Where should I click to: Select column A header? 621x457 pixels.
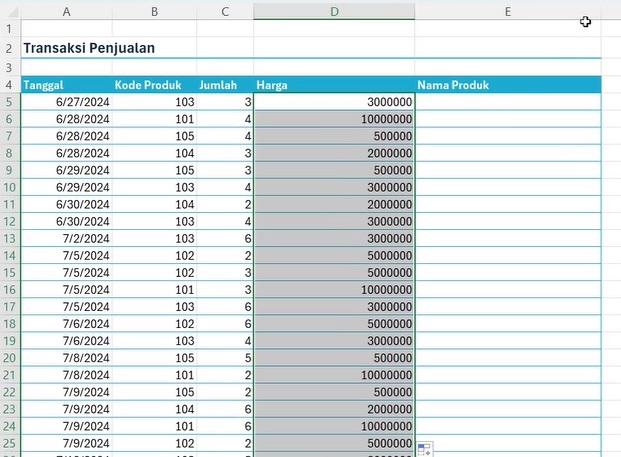pos(66,11)
